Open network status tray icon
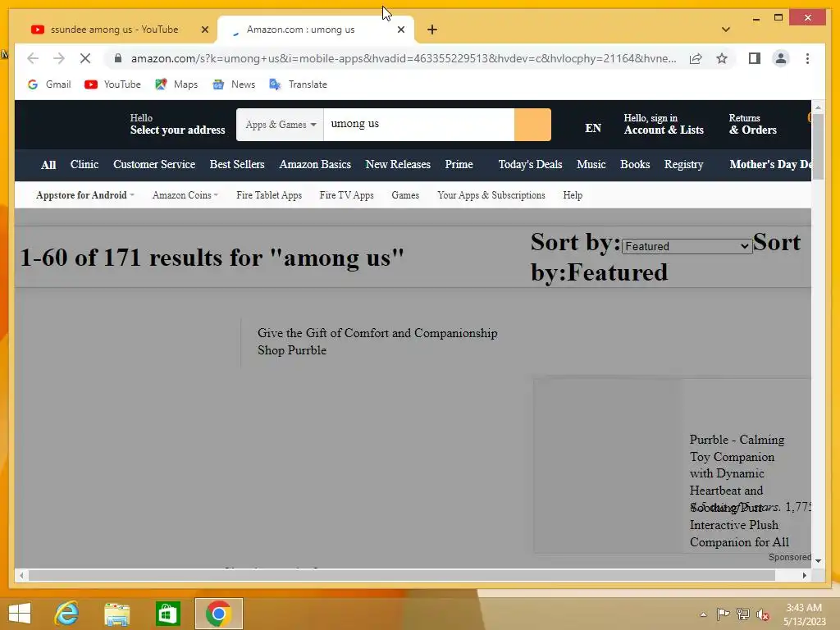 (743, 614)
